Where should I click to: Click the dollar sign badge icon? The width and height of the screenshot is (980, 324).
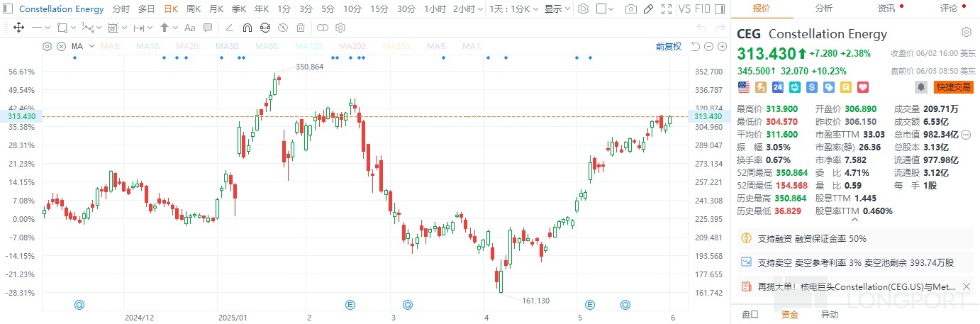811,86
